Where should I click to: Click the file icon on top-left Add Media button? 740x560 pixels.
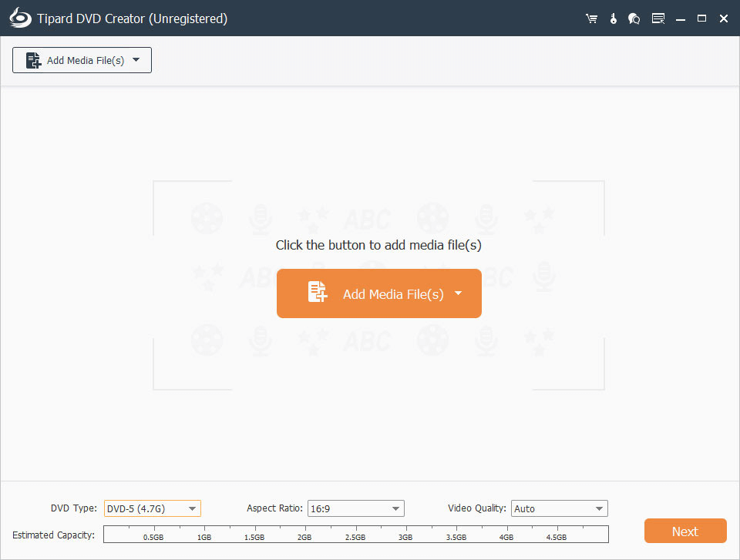pos(33,61)
